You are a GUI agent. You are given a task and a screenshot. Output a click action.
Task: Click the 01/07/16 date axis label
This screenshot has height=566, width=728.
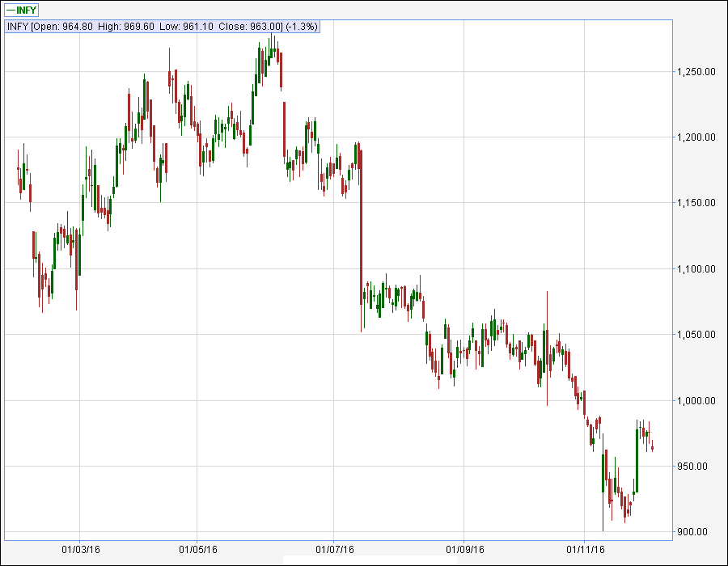click(333, 550)
